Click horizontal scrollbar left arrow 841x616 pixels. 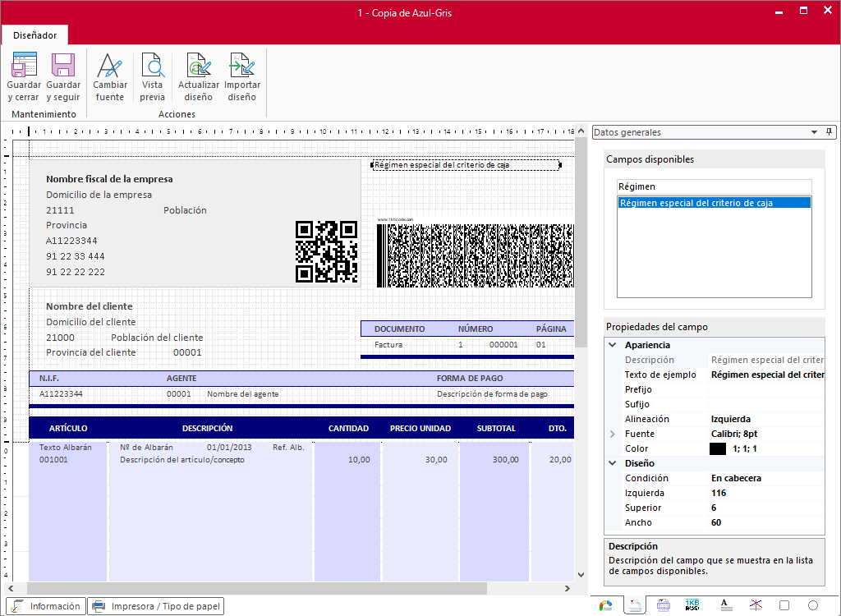coord(10,589)
